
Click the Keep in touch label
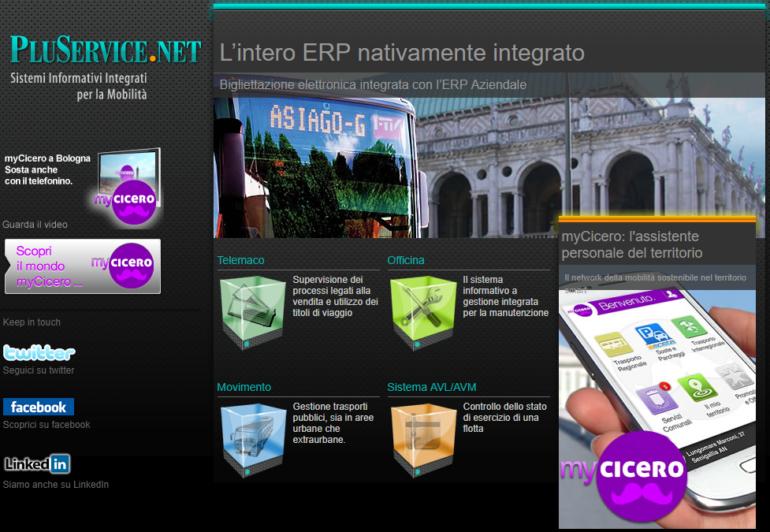(x=32, y=322)
